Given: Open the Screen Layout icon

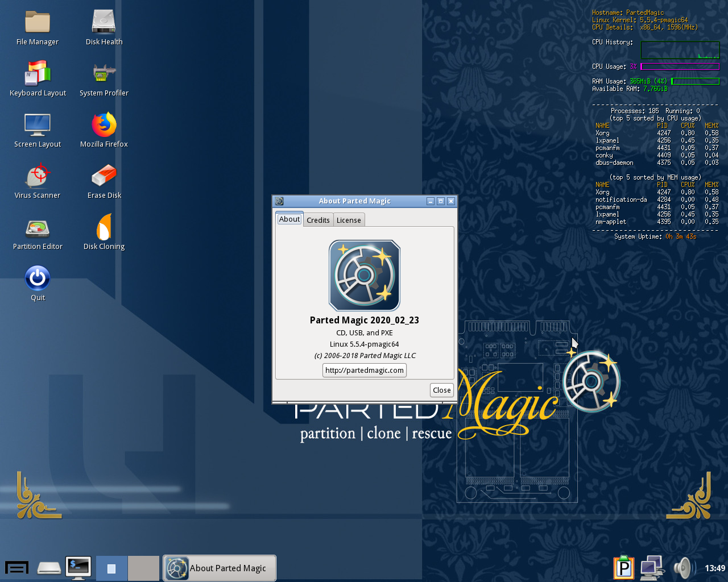Looking at the screenshot, I should click(38, 125).
